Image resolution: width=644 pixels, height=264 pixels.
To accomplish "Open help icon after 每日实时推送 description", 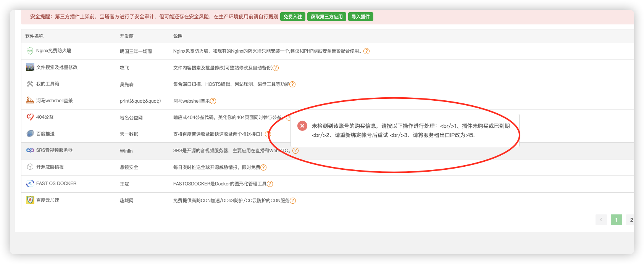I will (263, 167).
